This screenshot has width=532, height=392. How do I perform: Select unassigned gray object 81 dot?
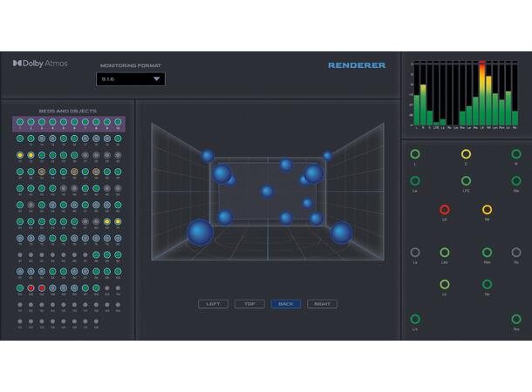(x=20, y=254)
